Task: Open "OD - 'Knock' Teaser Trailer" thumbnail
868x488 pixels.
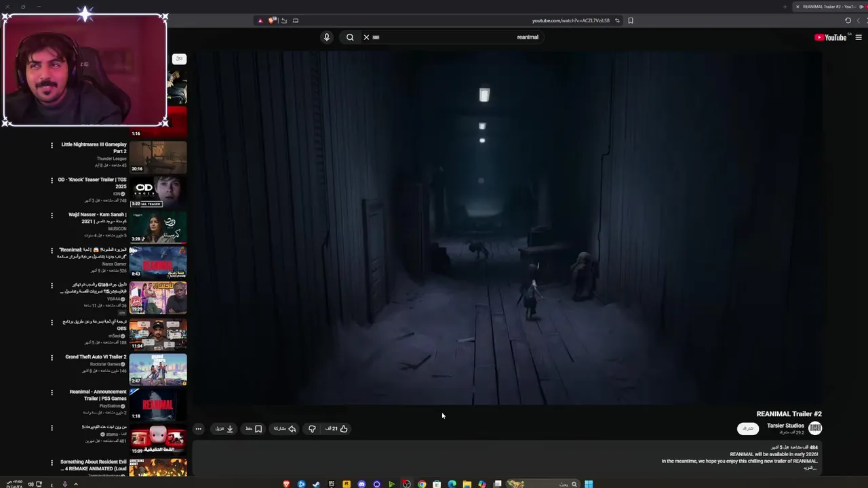Action: pos(158,192)
